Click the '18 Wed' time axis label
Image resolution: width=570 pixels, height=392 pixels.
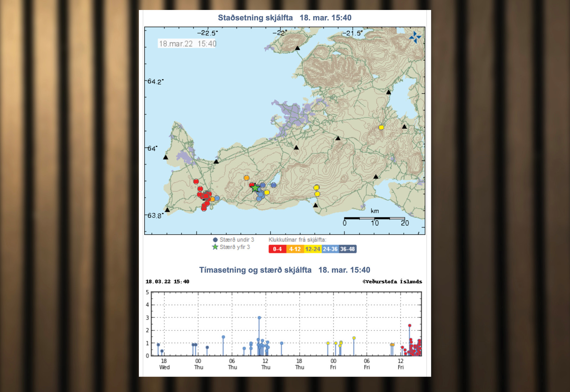(x=164, y=364)
